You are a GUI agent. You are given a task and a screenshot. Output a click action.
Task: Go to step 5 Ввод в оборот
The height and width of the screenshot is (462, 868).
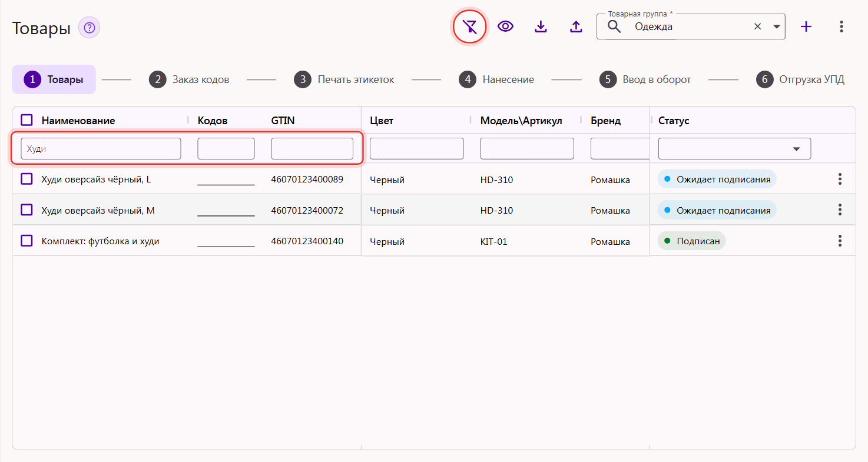pyautogui.click(x=645, y=79)
